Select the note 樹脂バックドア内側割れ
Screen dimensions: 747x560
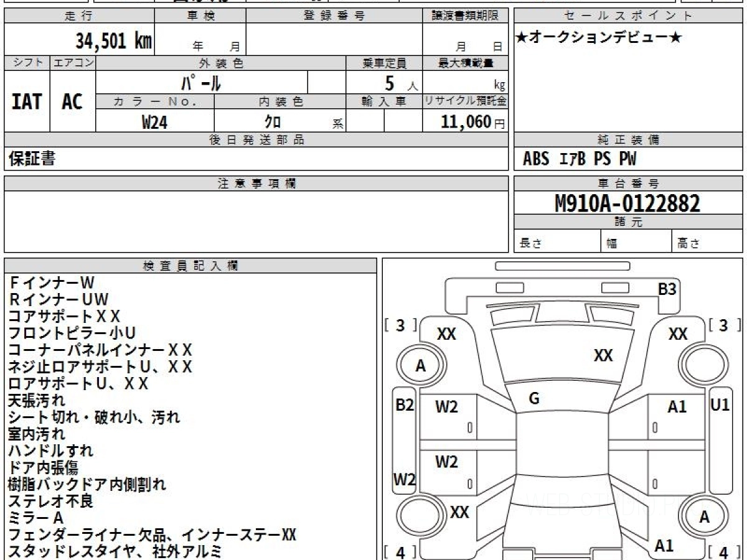pos(87,484)
